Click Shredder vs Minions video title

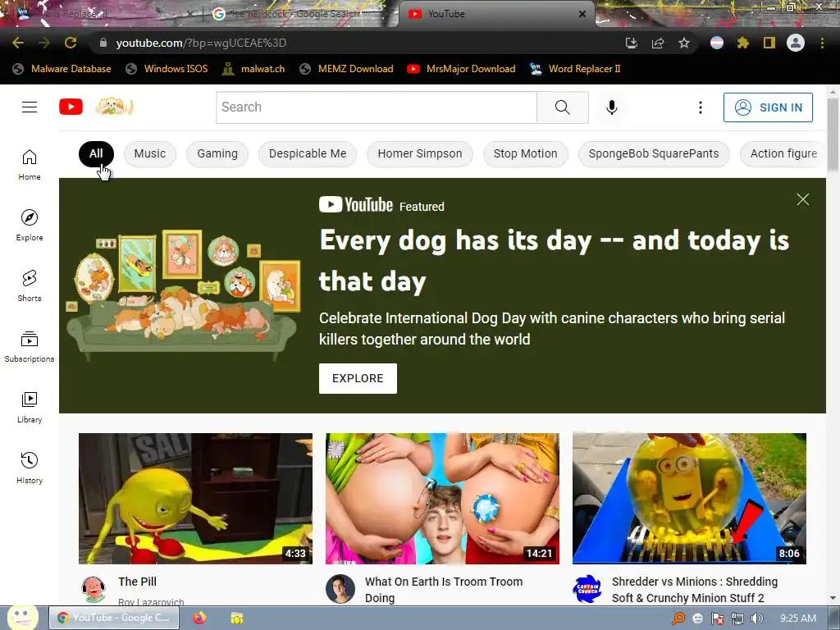[x=695, y=590]
